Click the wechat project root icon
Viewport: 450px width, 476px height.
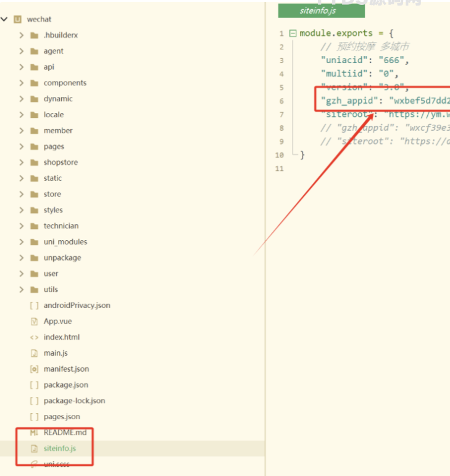pyautogui.click(x=18, y=19)
